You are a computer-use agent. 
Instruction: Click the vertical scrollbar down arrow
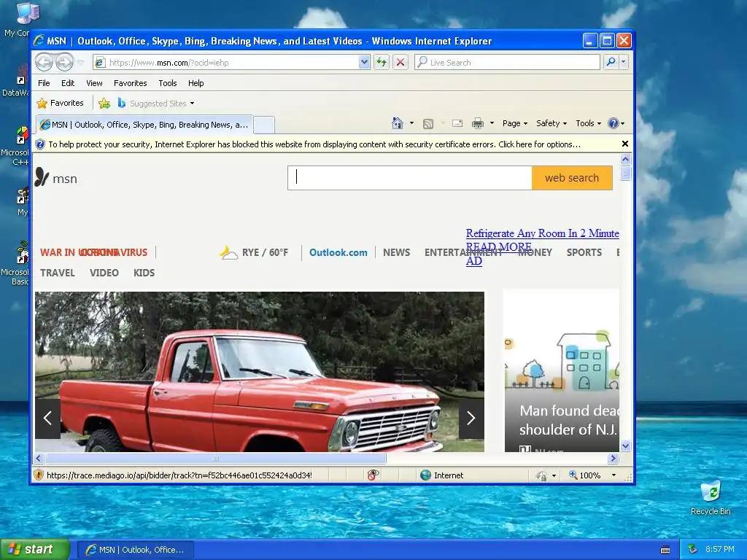(625, 446)
